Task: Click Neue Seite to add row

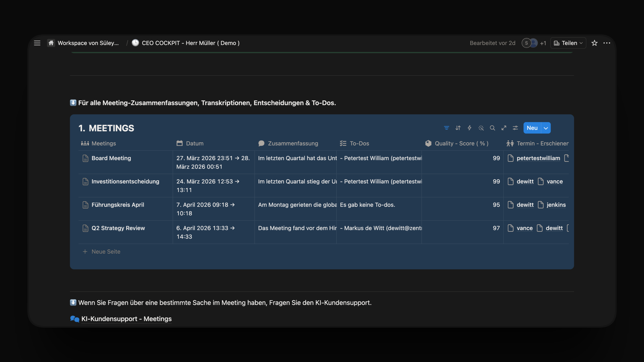Action: point(106,252)
